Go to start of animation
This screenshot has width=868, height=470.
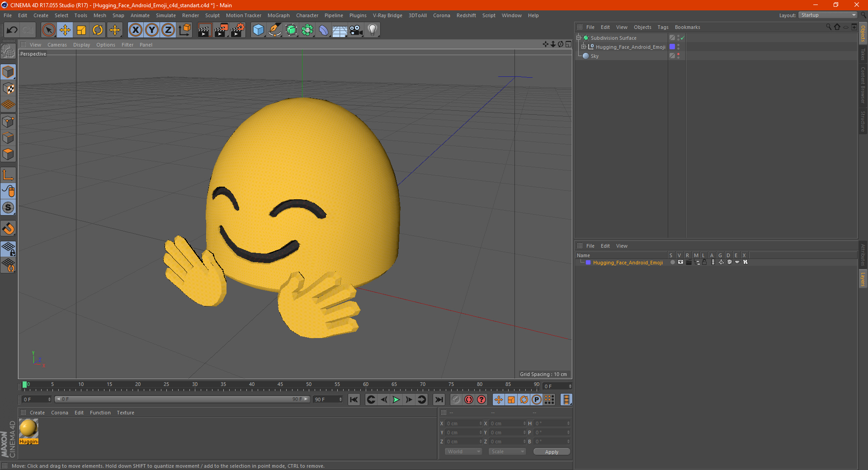pyautogui.click(x=354, y=399)
